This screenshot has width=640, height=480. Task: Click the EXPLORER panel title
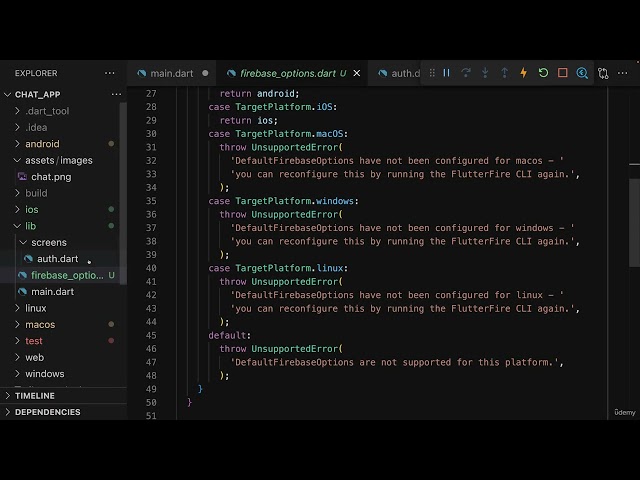point(36,73)
